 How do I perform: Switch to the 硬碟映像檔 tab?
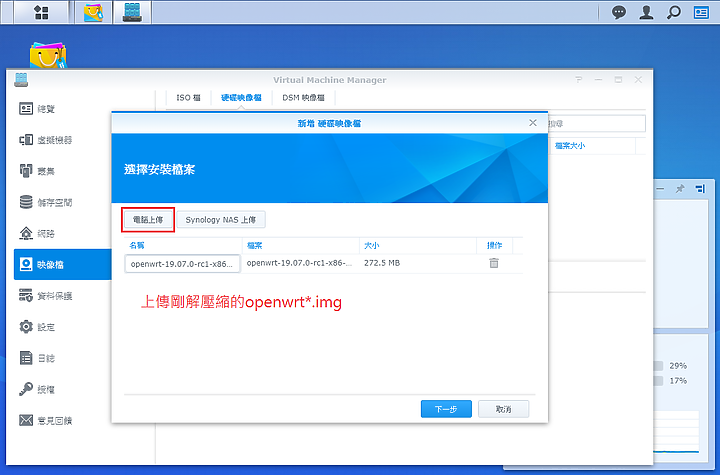241,98
